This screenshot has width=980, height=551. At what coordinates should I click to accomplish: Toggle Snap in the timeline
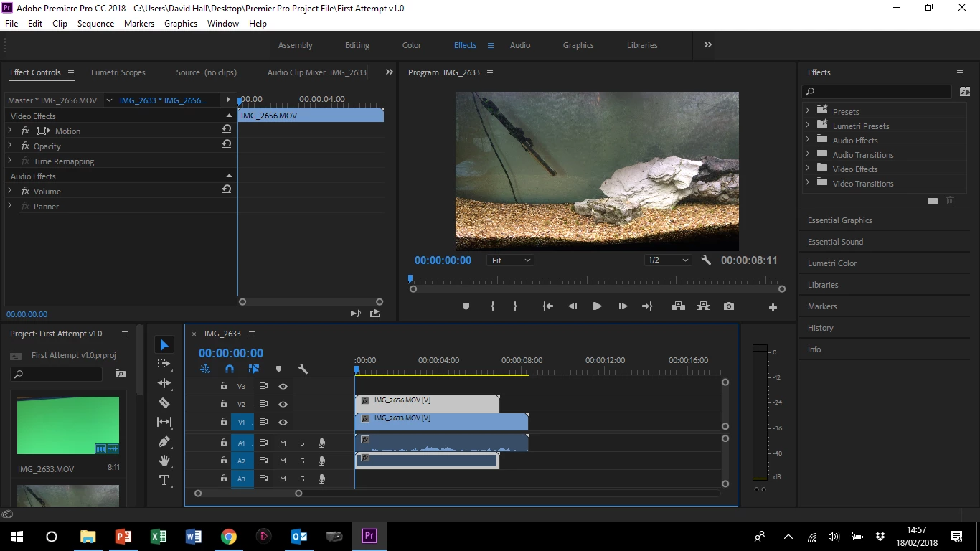point(230,369)
